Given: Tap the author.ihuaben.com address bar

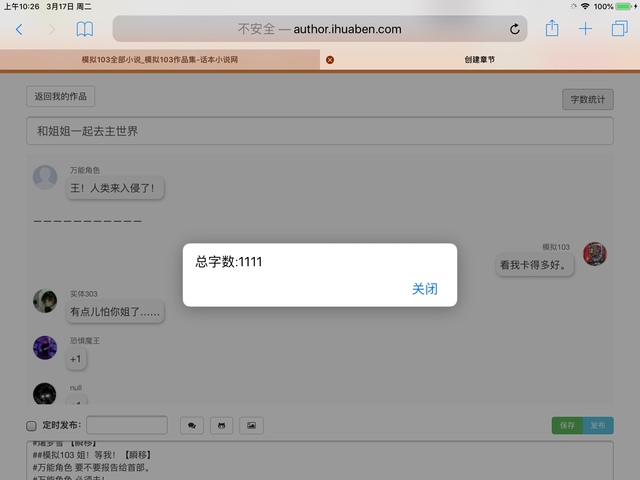Looking at the screenshot, I should click(320, 29).
